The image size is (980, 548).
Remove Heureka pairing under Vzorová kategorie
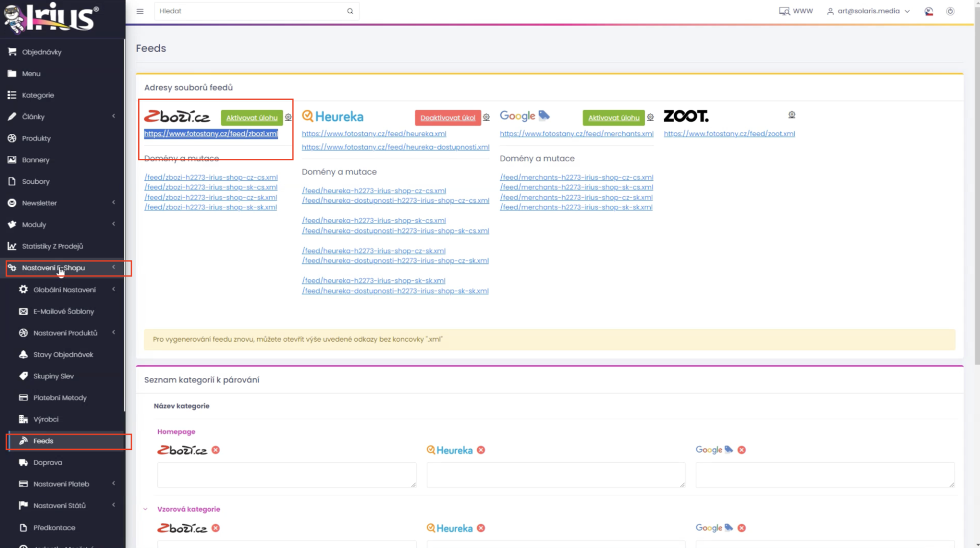coord(481,528)
